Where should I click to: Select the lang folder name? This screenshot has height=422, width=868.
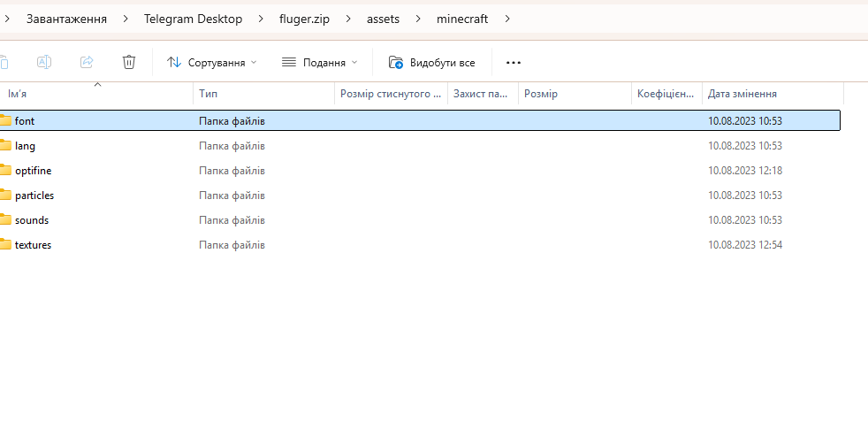click(25, 146)
